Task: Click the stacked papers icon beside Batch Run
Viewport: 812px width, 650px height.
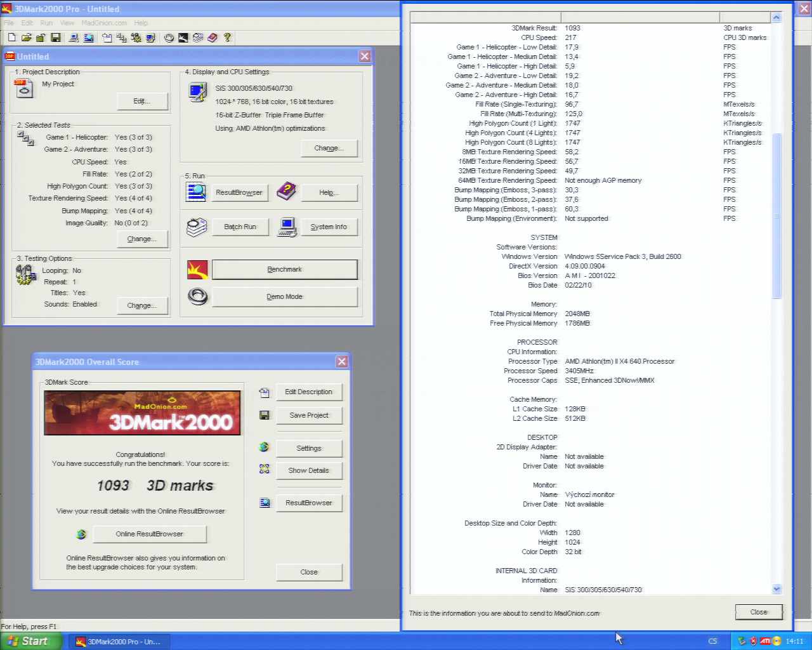Action: 197,227
